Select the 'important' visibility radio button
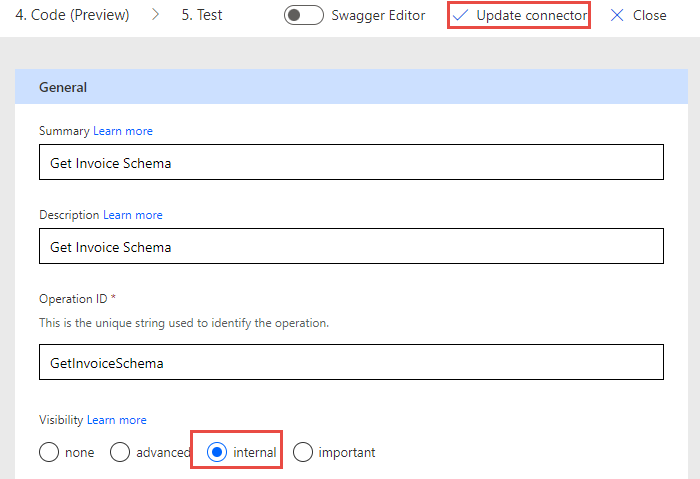 tap(303, 452)
